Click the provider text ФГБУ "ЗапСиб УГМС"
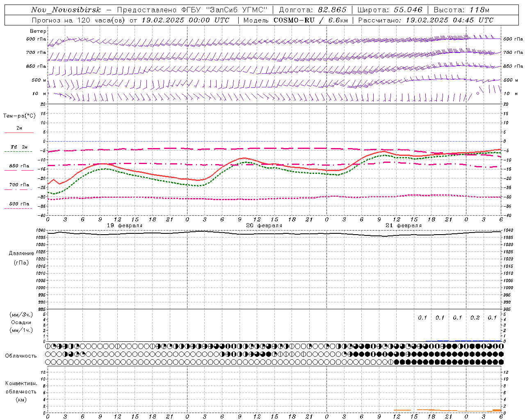This screenshot has width=525, height=420. tap(224, 10)
